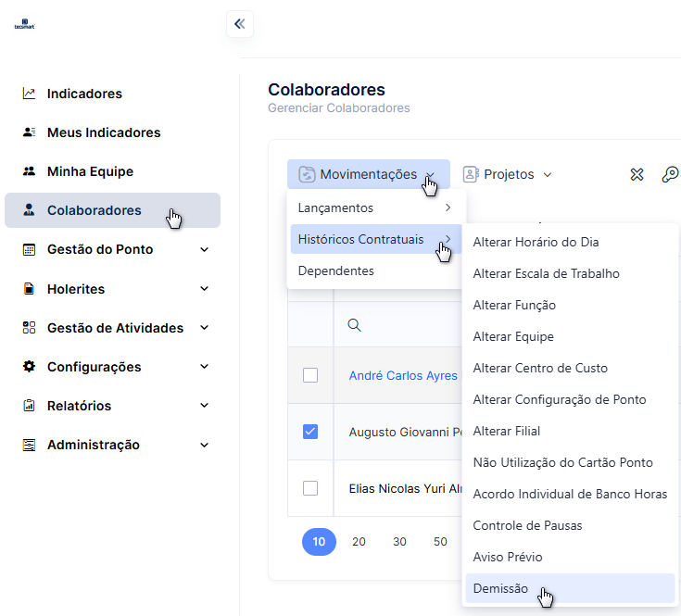Click the Movimentações folder icon
Screen dimensions: 681x616
point(307,174)
